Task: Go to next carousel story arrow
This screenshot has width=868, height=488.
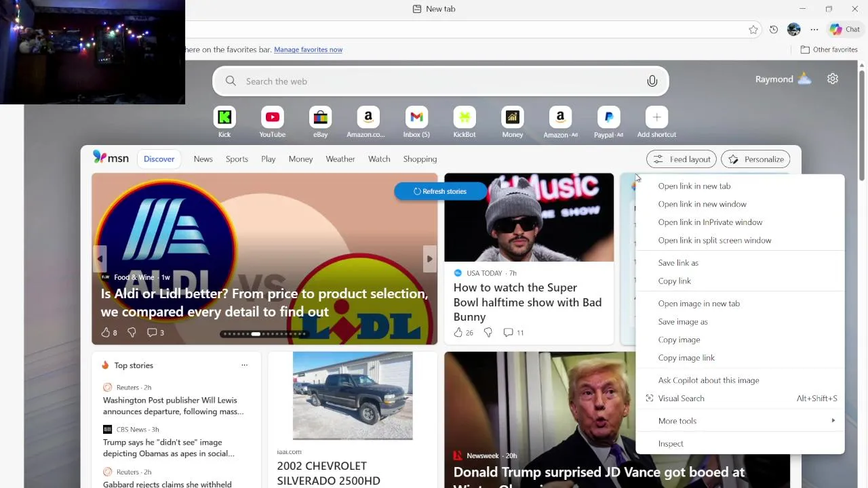Action: point(429,259)
